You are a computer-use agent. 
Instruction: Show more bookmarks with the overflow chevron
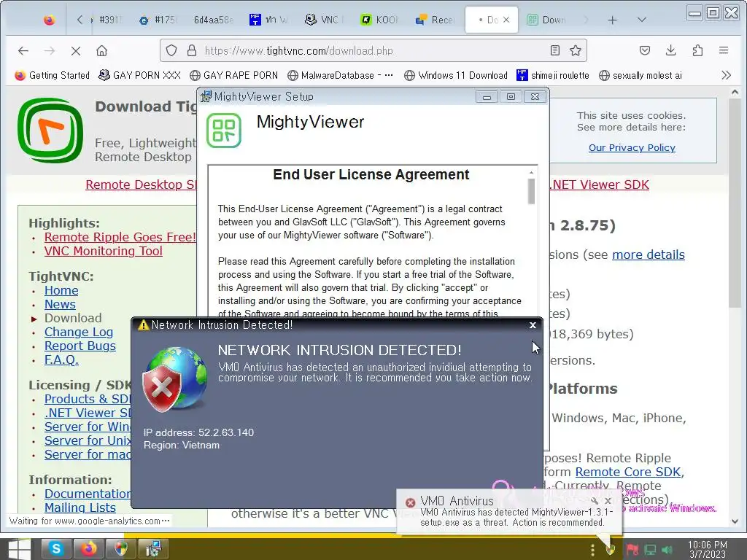[x=726, y=75]
